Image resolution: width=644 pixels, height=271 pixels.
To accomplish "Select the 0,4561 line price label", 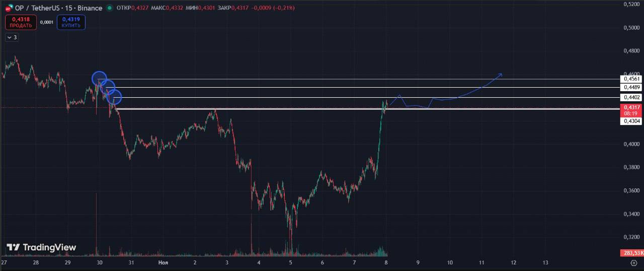I will click(x=632, y=79).
